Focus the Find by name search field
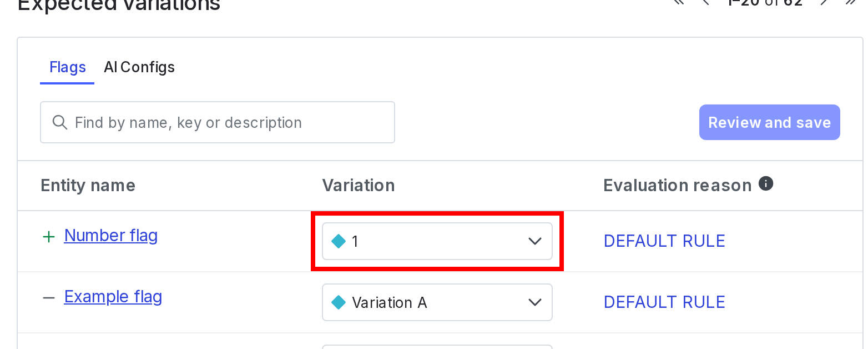This screenshot has height=349, width=868. click(228, 122)
